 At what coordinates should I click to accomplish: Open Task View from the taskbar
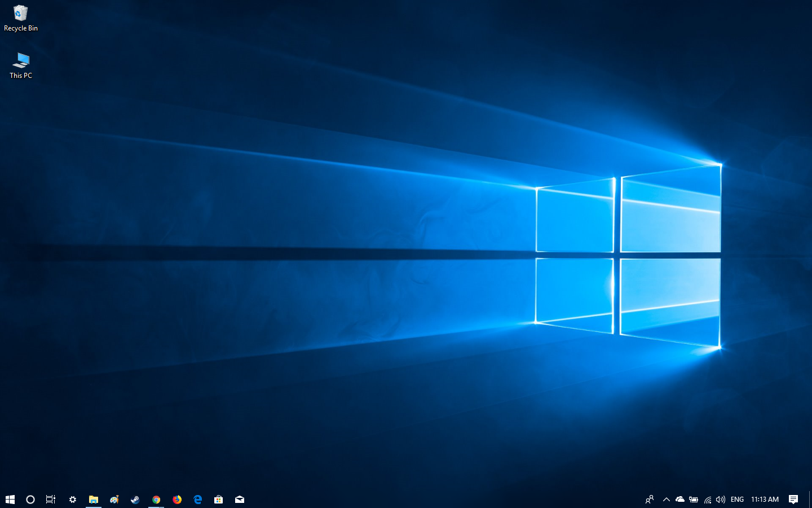(51, 500)
